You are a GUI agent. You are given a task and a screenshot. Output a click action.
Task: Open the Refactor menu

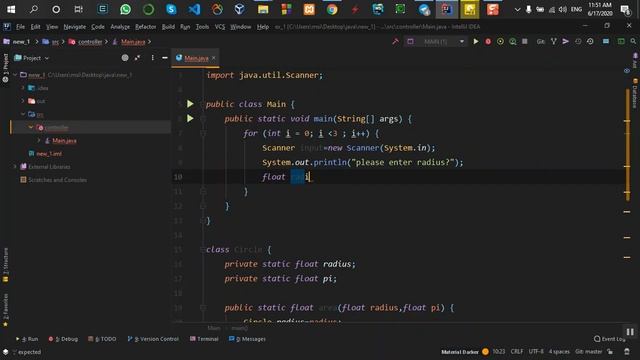(146, 27)
